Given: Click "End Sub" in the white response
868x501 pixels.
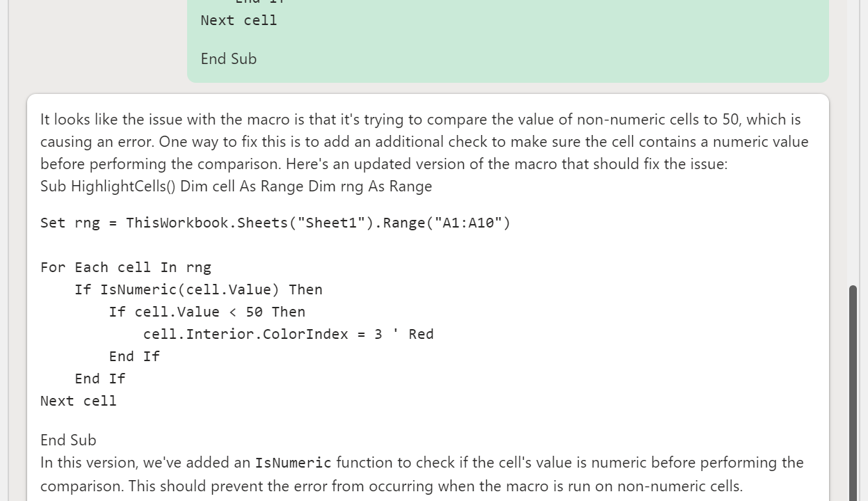Looking at the screenshot, I should pos(68,440).
